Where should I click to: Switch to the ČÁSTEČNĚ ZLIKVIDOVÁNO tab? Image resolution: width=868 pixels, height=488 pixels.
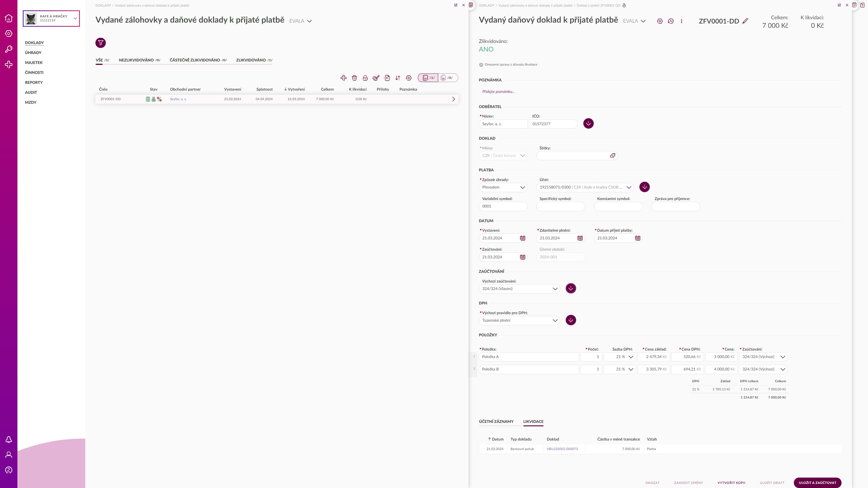click(x=198, y=60)
